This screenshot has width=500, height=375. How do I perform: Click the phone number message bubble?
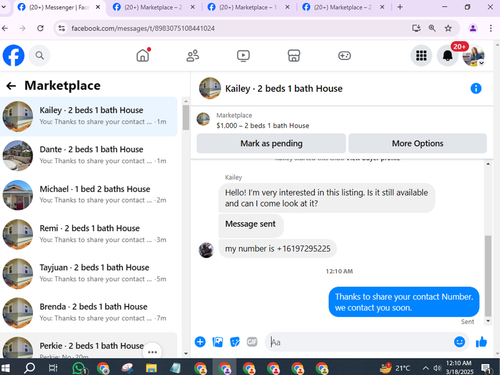coord(277,249)
